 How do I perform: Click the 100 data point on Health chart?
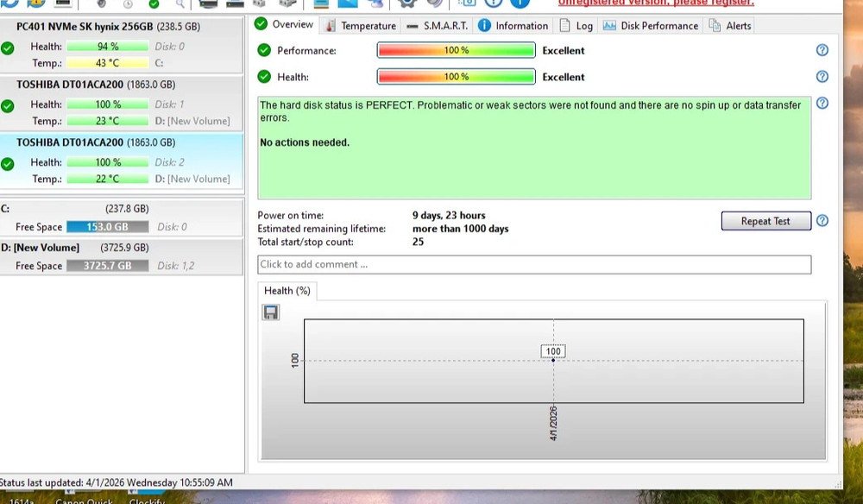coord(553,360)
